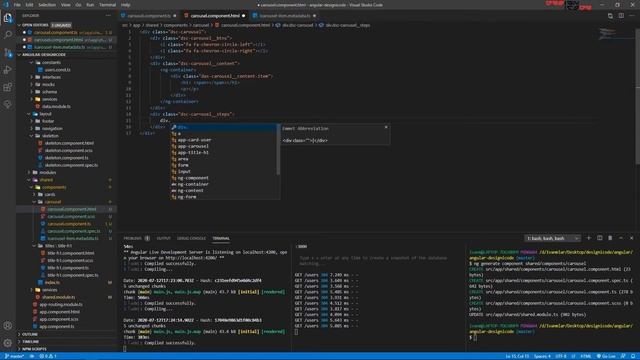
Task: Split the terminal panel
Action: point(600,238)
